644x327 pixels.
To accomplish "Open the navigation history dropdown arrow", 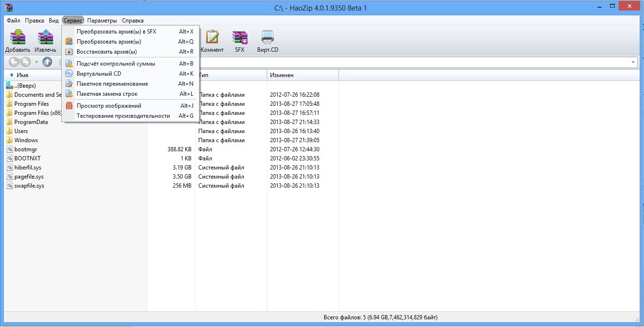I will (36, 62).
